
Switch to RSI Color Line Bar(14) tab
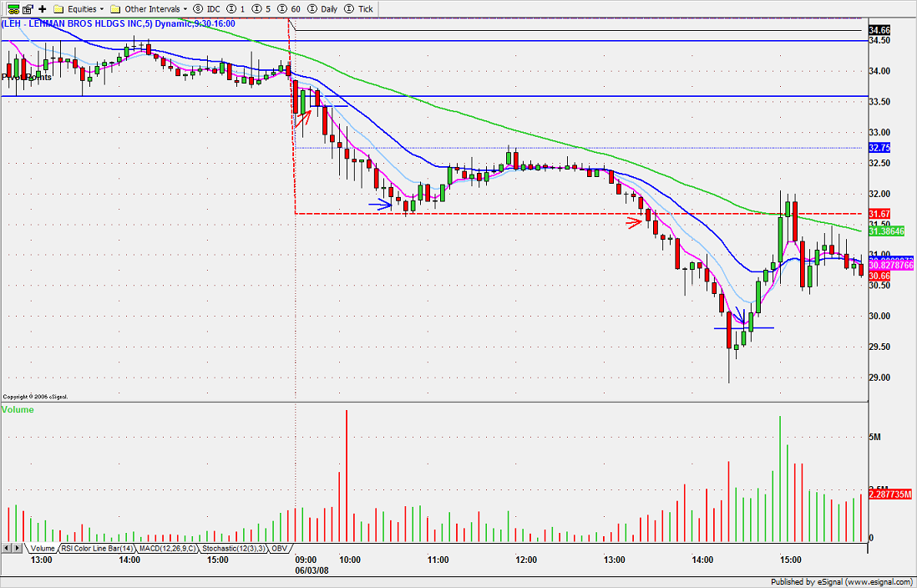pos(98,549)
